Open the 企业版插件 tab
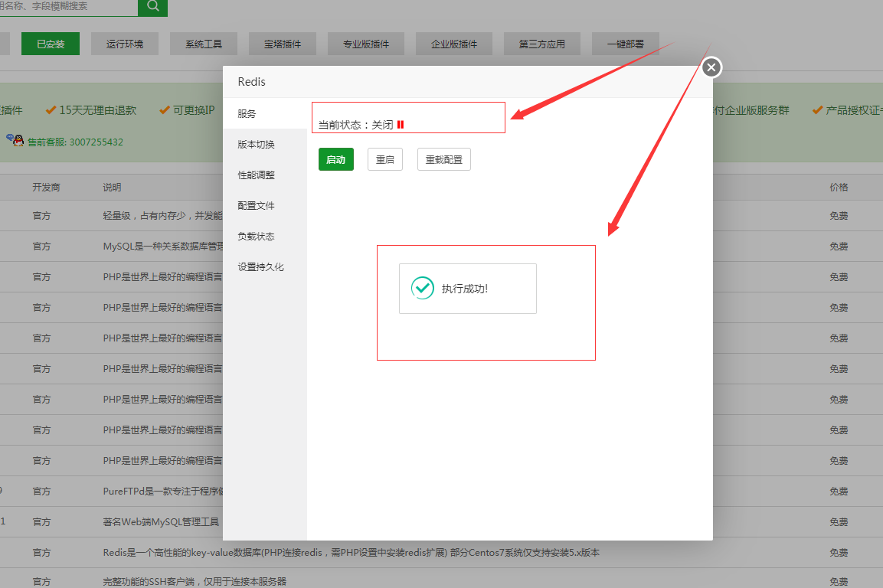This screenshot has height=588, width=883. click(454, 44)
